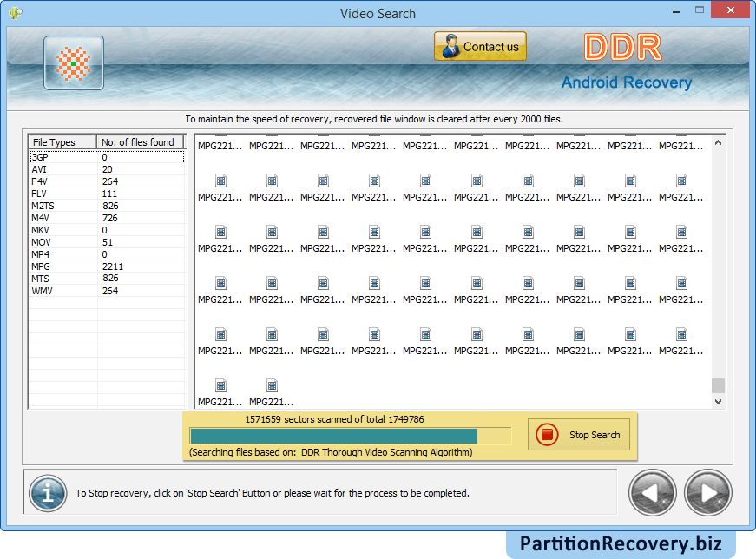This screenshot has width=756, height=559.
Task: Click the blue information icon
Action: (48, 493)
